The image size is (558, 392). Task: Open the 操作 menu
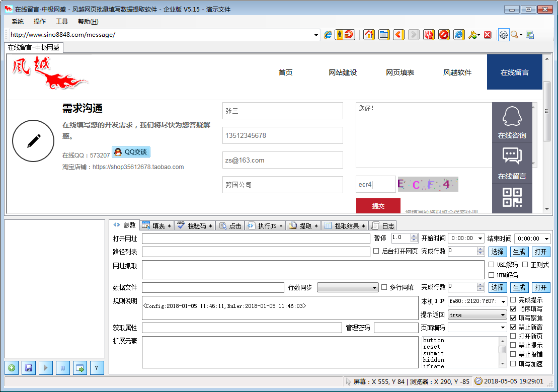40,22
